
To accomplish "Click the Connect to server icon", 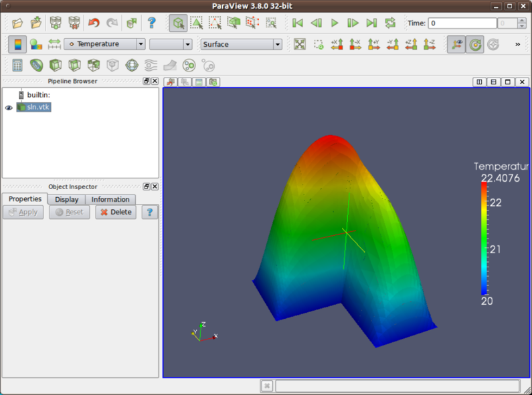I will [x=56, y=23].
